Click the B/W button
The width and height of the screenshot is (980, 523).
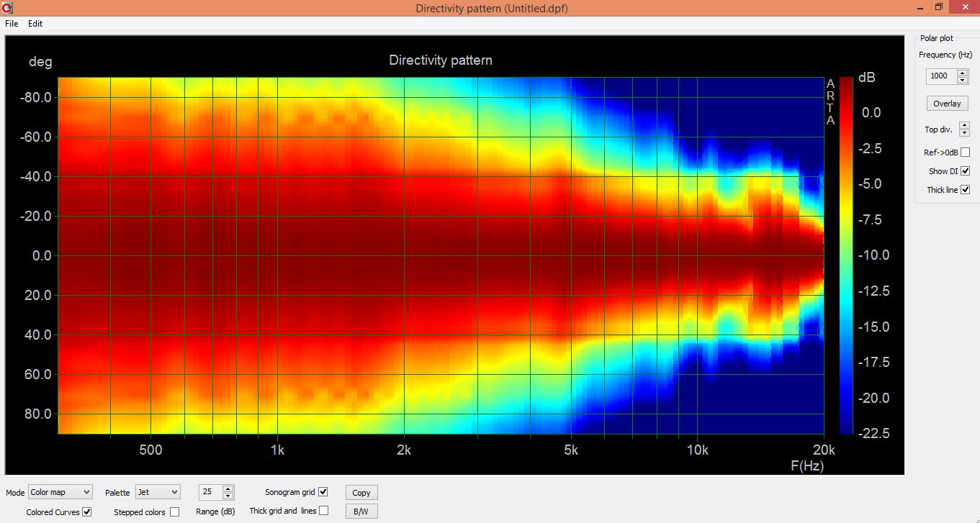pyautogui.click(x=361, y=511)
